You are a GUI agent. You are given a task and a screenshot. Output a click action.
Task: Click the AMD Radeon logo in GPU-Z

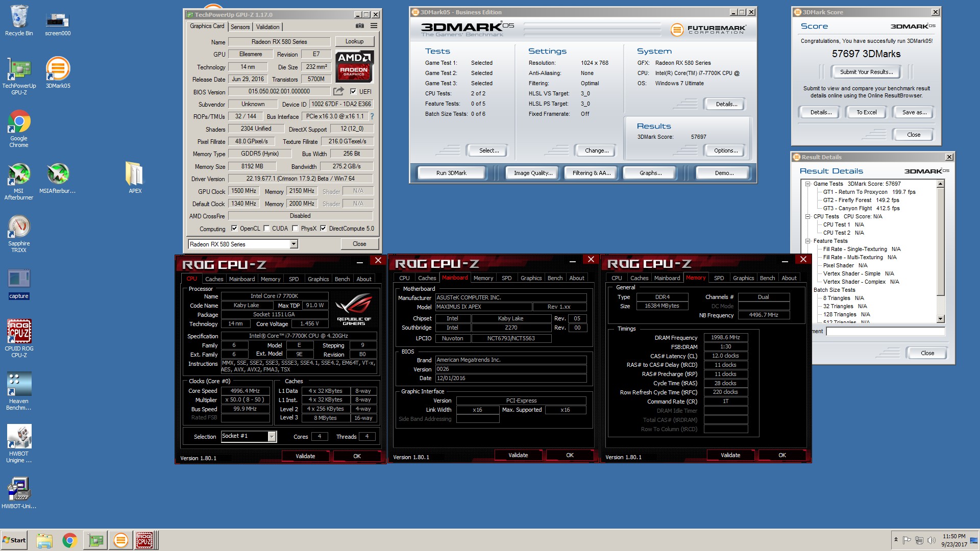pos(355,66)
